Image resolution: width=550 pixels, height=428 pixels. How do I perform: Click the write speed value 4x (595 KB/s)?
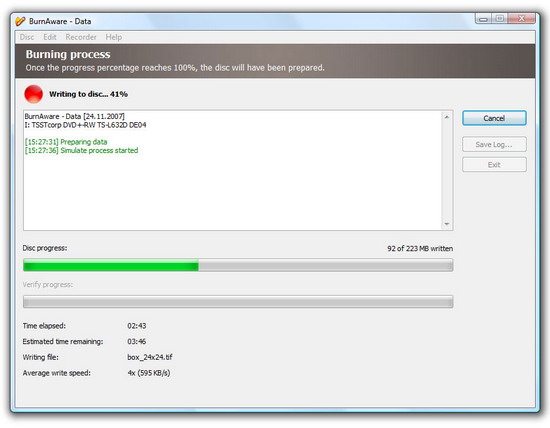149,373
